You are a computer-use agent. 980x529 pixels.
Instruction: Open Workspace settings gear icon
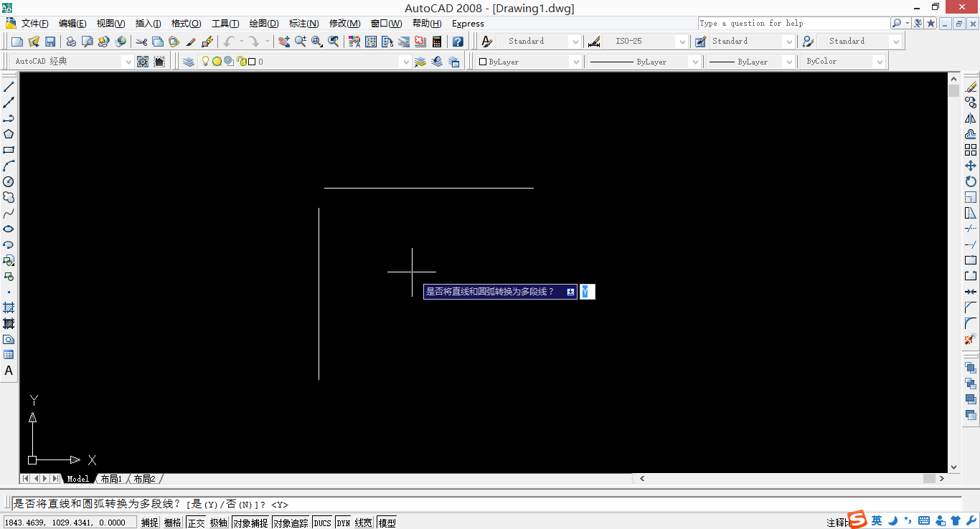(143, 62)
